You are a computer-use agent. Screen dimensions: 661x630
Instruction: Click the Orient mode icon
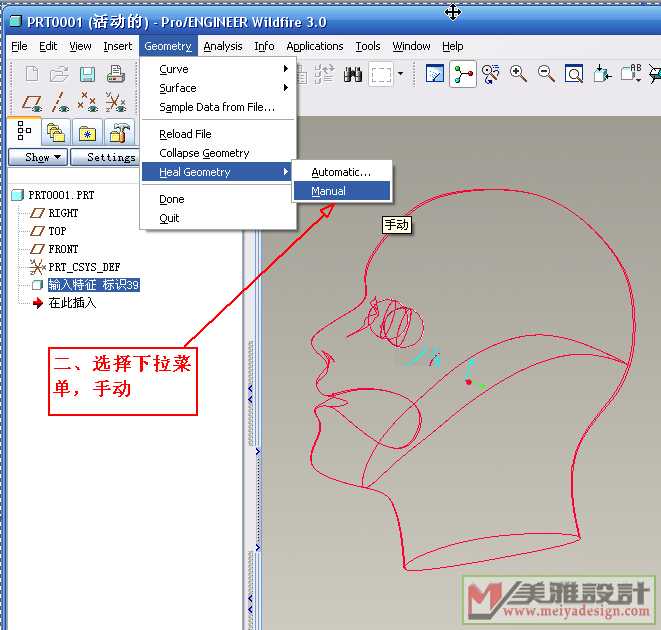pyautogui.click(x=491, y=74)
